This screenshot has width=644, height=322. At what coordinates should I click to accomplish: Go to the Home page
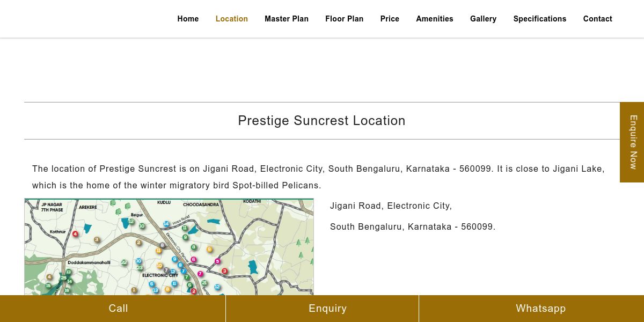coord(188,19)
